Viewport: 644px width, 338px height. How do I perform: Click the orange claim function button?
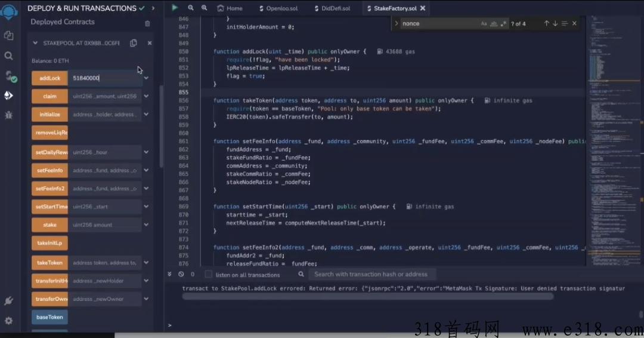49,96
